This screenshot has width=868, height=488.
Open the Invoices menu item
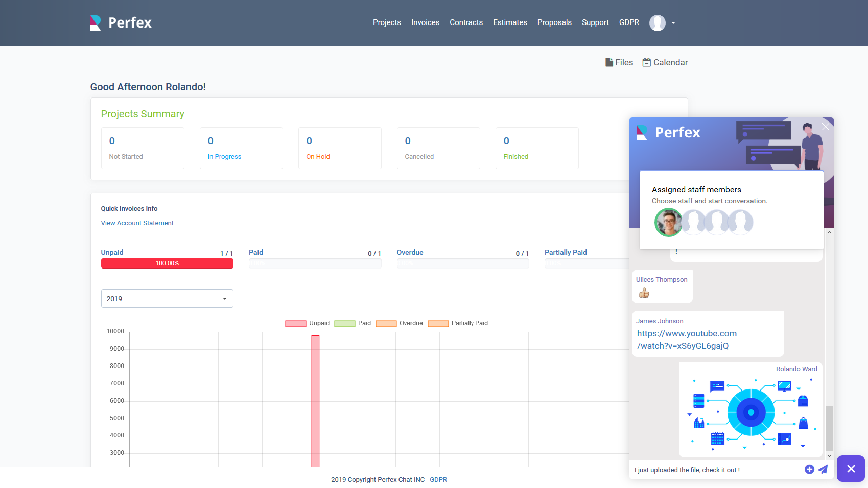[425, 22]
